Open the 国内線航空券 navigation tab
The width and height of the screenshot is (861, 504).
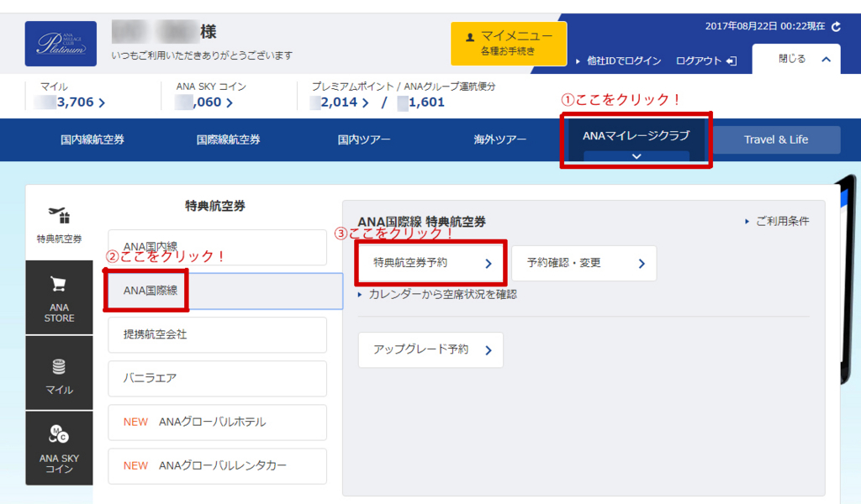(x=92, y=140)
